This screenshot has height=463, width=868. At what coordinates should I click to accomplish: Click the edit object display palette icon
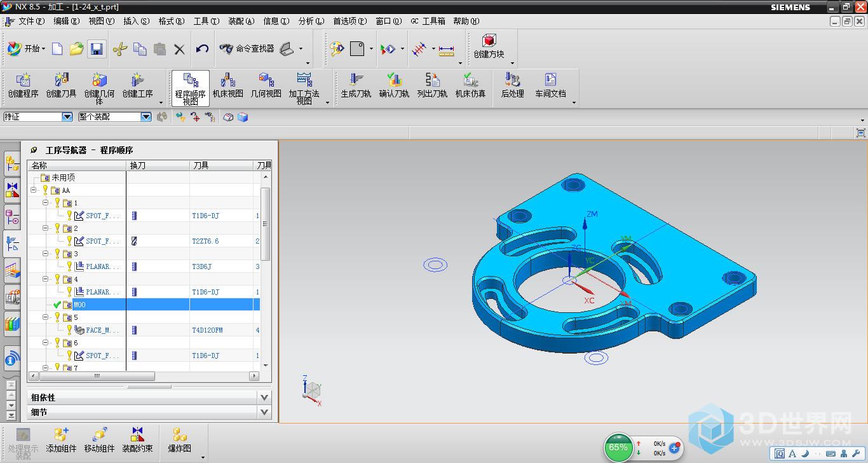coord(336,49)
